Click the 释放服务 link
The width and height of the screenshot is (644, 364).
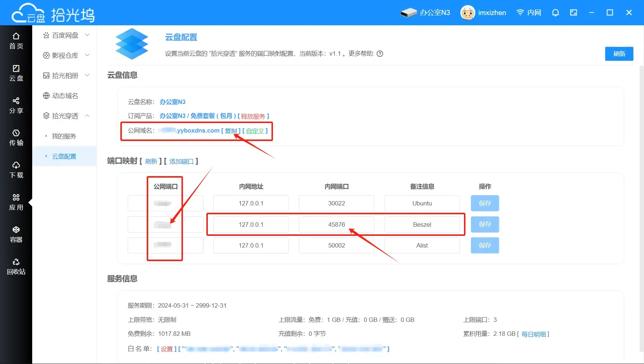click(x=253, y=116)
